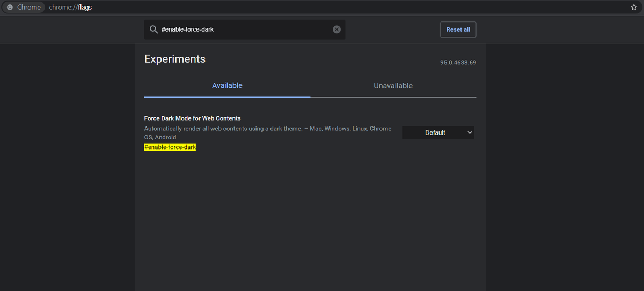Focus the search flags input field
This screenshot has width=644, height=291.
(245, 29)
